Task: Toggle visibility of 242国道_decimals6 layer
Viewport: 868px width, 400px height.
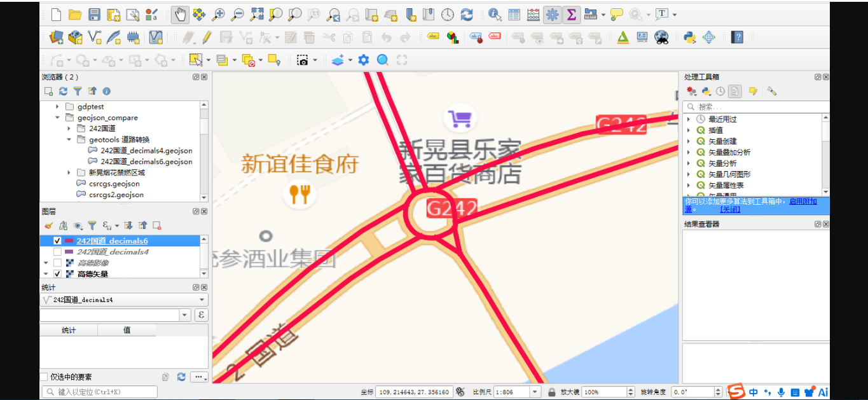Action: click(x=57, y=241)
